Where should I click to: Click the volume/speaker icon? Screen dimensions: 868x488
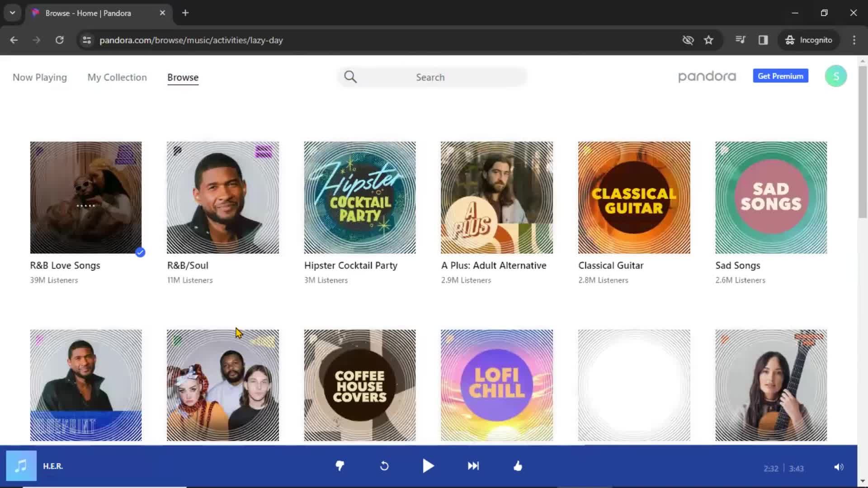[x=839, y=466]
